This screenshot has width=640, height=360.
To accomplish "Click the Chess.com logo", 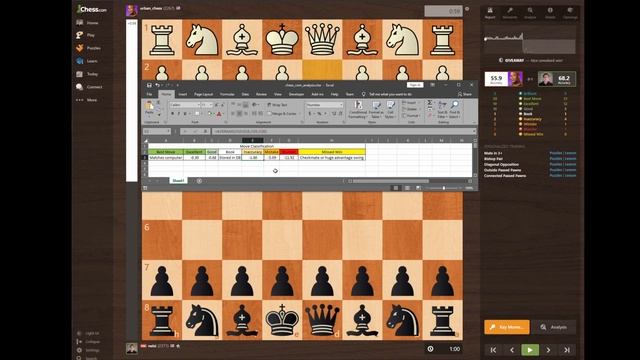I will (x=92, y=9).
